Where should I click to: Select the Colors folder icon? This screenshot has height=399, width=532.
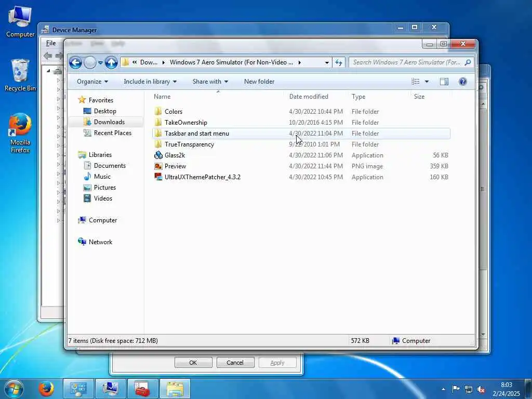(x=158, y=111)
